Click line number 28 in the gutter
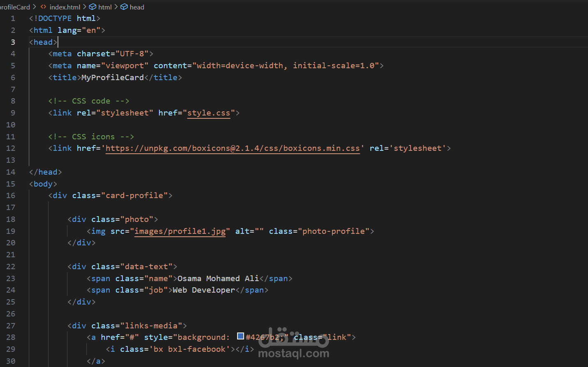The height and width of the screenshot is (367, 588). (11, 337)
